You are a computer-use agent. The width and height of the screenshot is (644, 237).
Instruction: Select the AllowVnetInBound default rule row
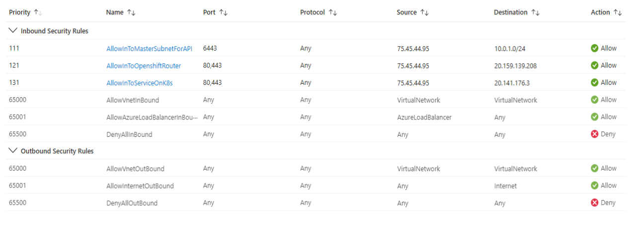tap(316, 100)
